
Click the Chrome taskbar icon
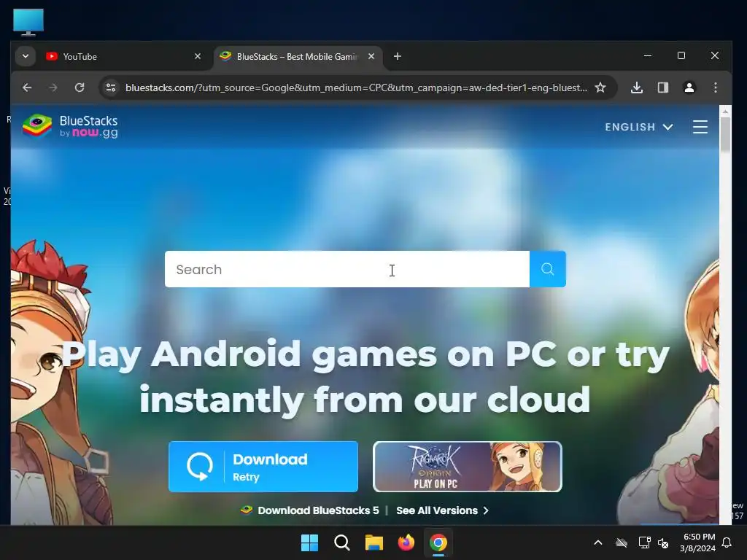[438, 542]
